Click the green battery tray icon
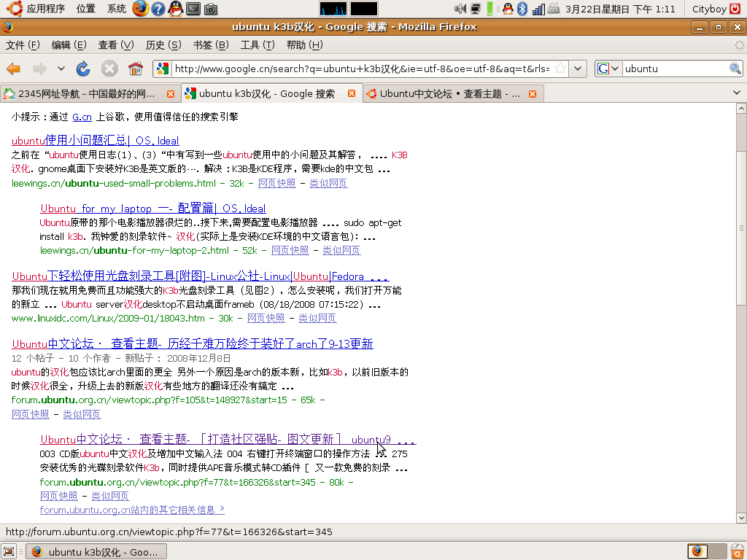 [x=489, y=9]
